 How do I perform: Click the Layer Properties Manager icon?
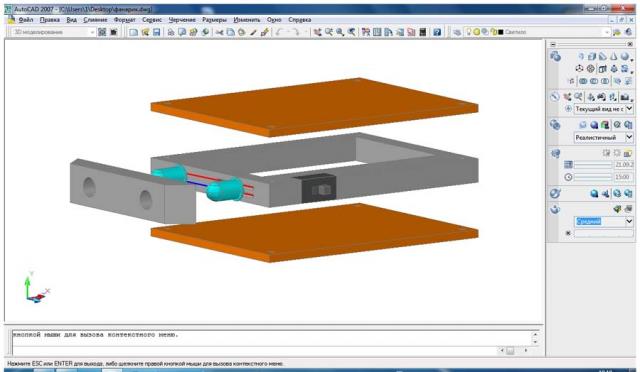[x=457, y=32]
